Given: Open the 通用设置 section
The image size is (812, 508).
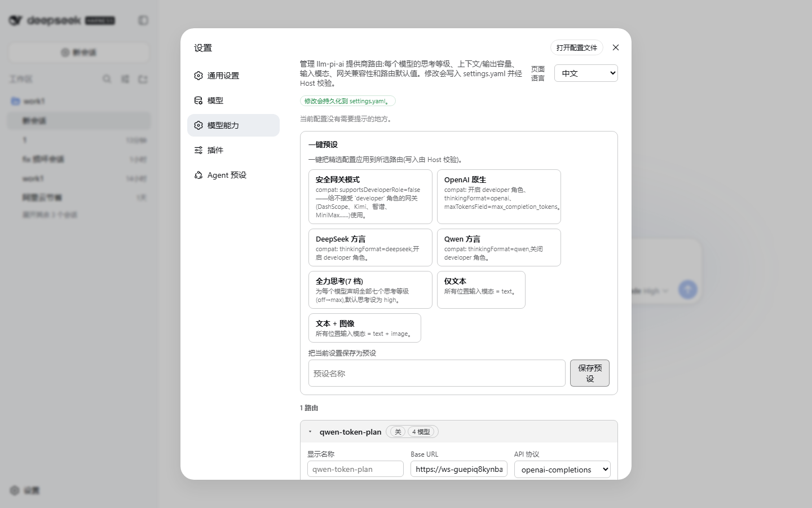Looking at the screenshot, I should [x=233, y=76].
